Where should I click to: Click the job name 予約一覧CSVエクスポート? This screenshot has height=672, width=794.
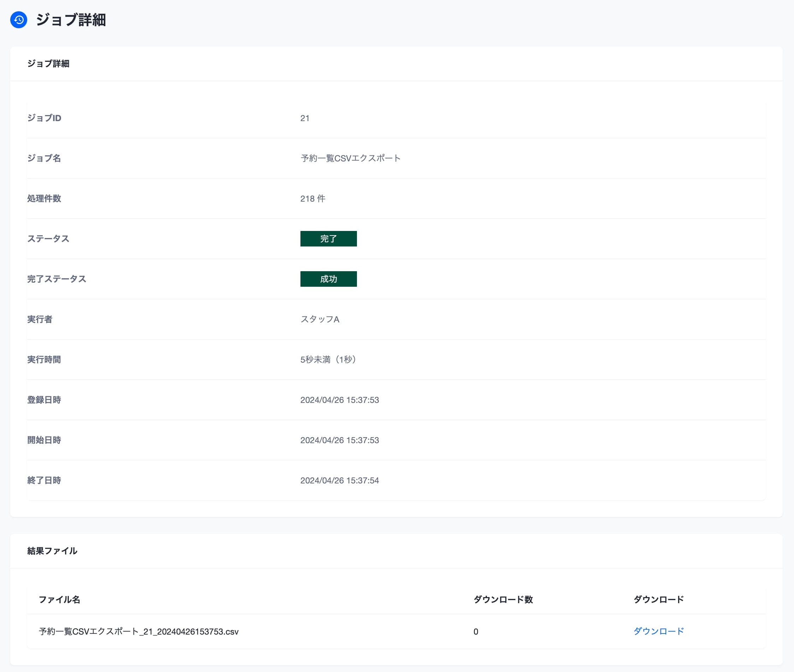pos(350,158)
